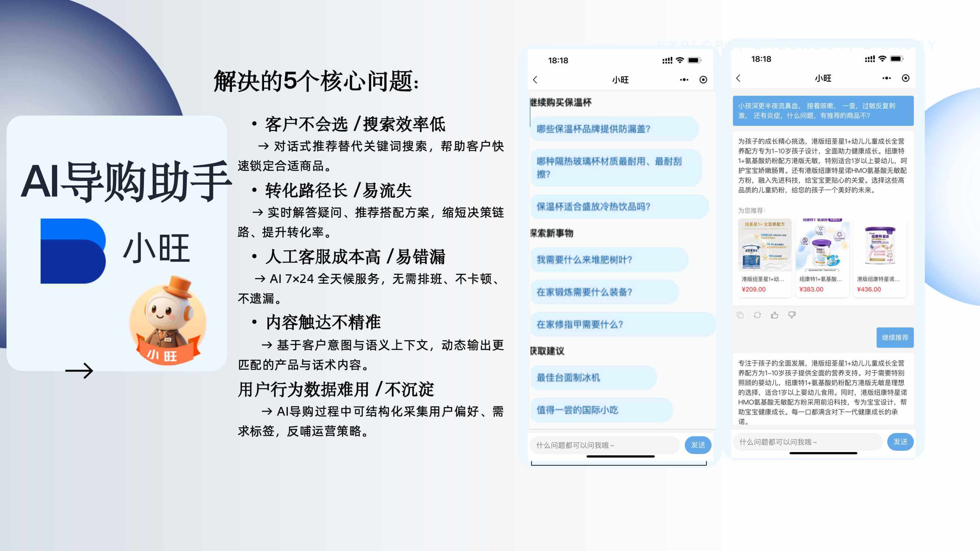Open product card 港版纽荃星1+幼… ¥209.00
The height and width of the screenshot is (551, 980).
click(764, 258)
